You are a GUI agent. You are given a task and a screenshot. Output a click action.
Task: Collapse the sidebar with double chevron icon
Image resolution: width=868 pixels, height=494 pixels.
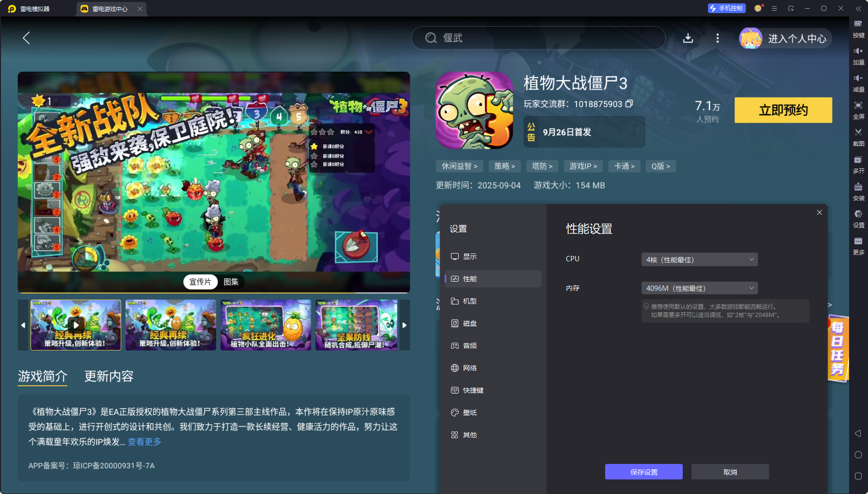(x=858, y=9)
